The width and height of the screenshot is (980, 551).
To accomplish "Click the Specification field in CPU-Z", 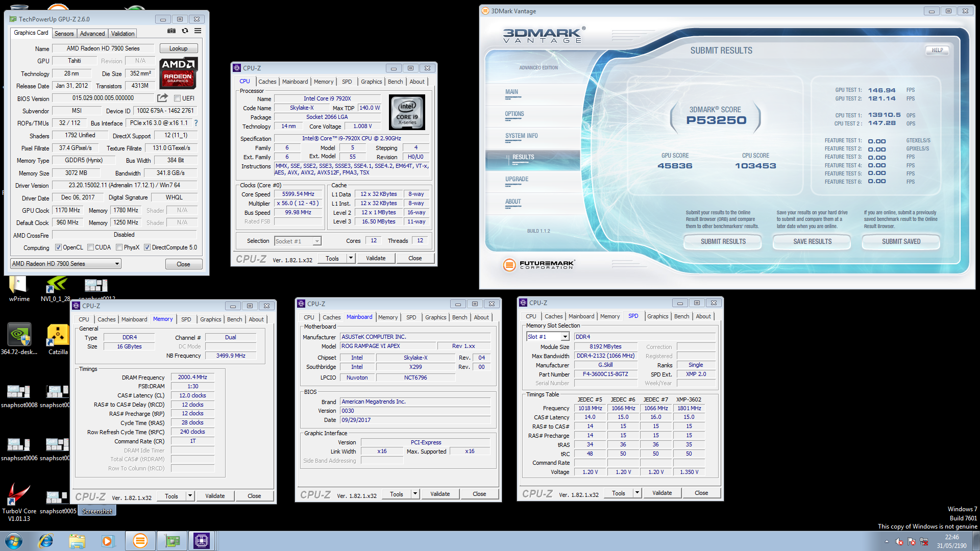I will pos(352,139).
